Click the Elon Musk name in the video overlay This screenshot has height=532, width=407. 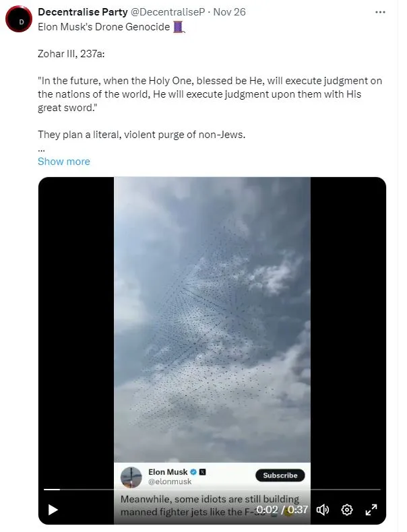(x=168, y=473)
